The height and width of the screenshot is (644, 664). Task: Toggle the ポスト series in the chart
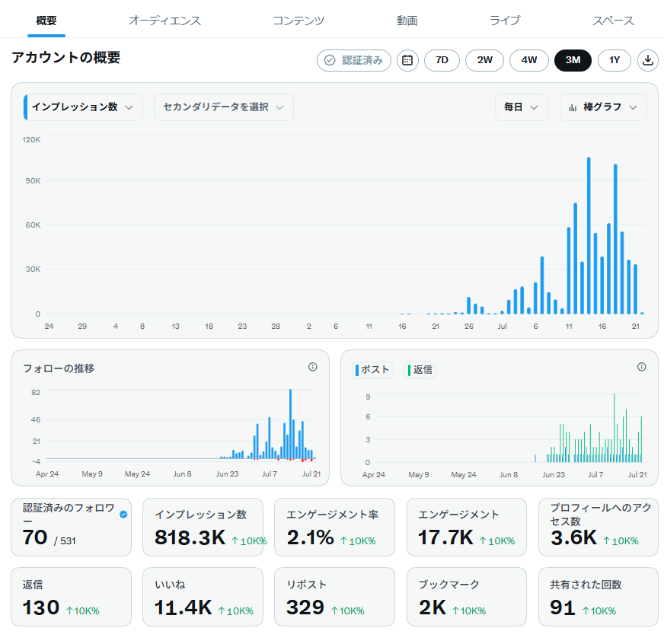[372, 370]
